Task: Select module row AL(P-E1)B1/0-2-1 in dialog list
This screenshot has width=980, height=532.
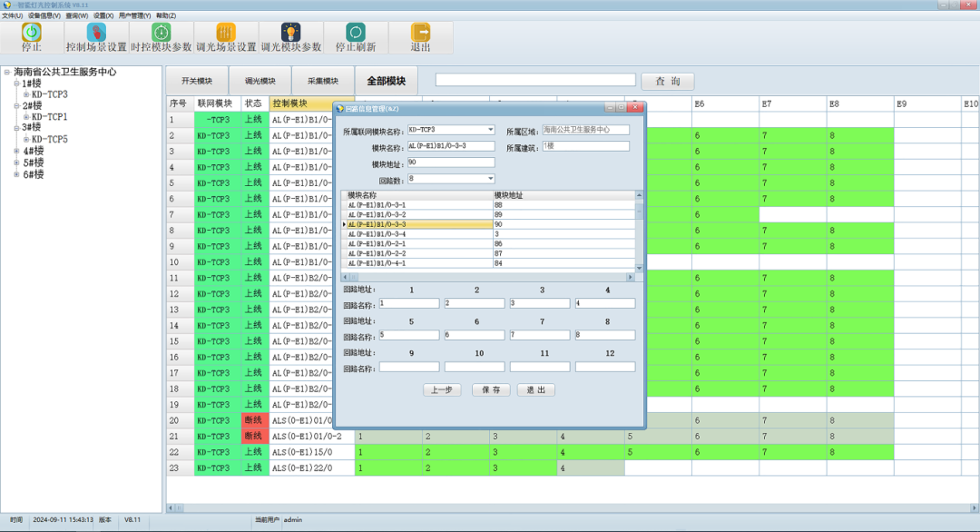Action: 417,244
